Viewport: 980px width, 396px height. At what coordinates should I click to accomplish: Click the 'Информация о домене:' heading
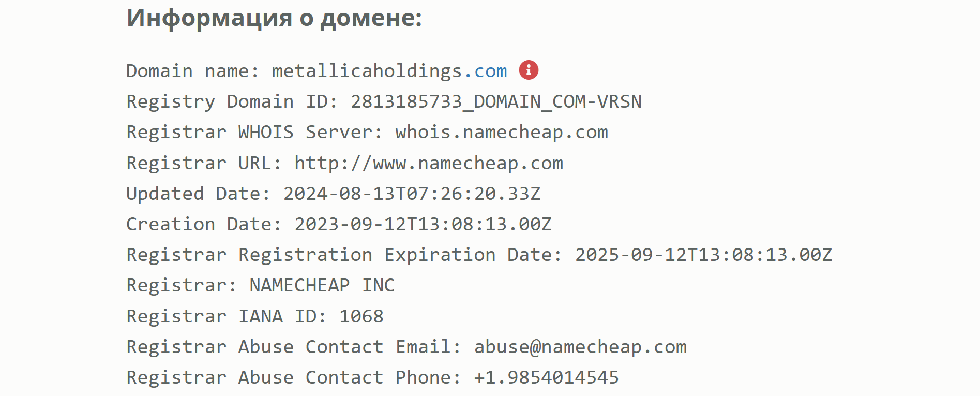click(x=274, y=18)
